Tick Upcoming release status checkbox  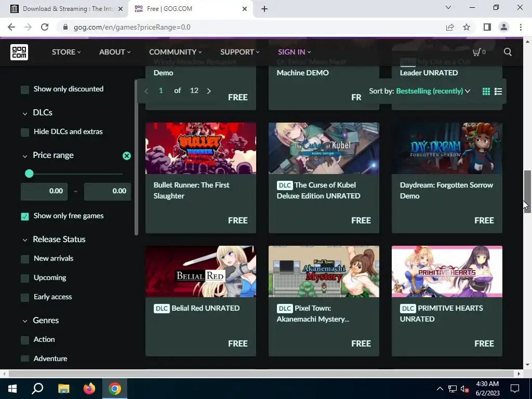coord(25,278)
